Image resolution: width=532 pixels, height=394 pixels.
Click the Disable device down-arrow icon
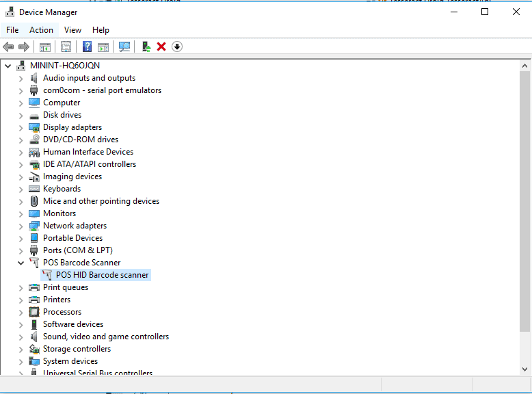coord(177,47)
